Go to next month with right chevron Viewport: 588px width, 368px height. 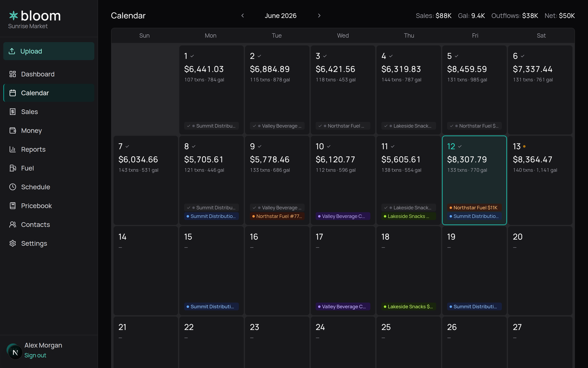coord(319,16)
